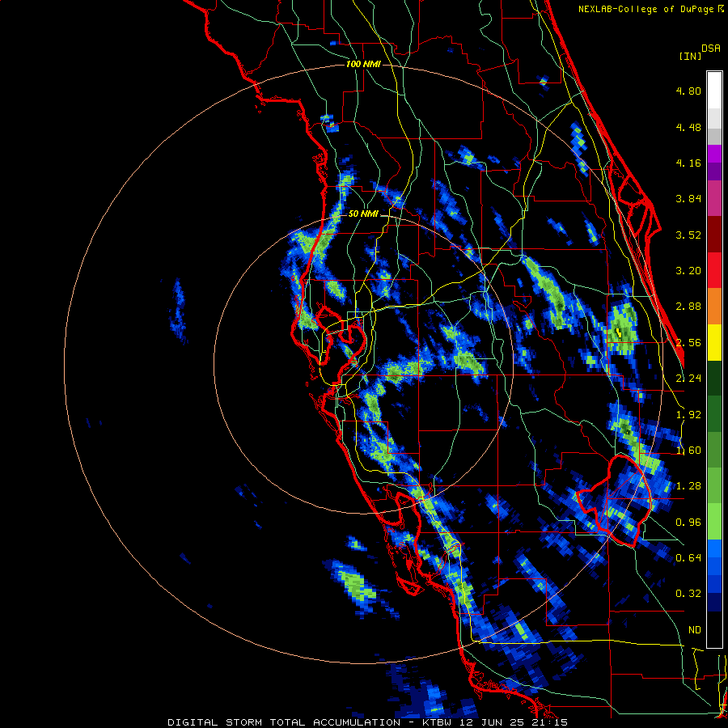The height and width of the screenshot is (728, 728).
Task: Select the bright magenta scale swatch
Action: [714, 154]
